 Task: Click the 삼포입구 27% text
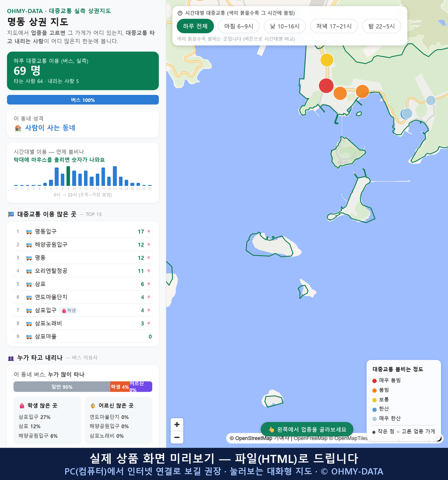34,417
